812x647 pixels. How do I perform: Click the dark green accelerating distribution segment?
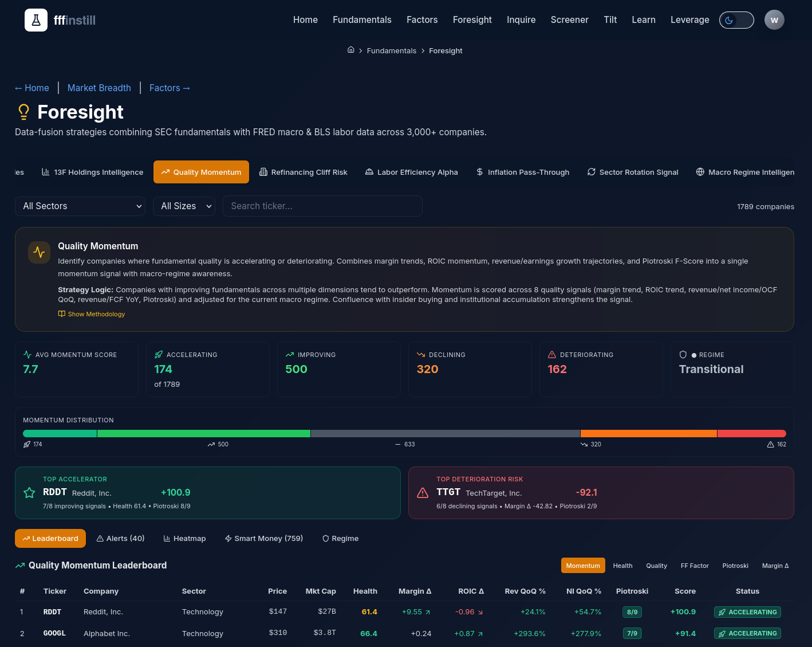coord(60,434)
